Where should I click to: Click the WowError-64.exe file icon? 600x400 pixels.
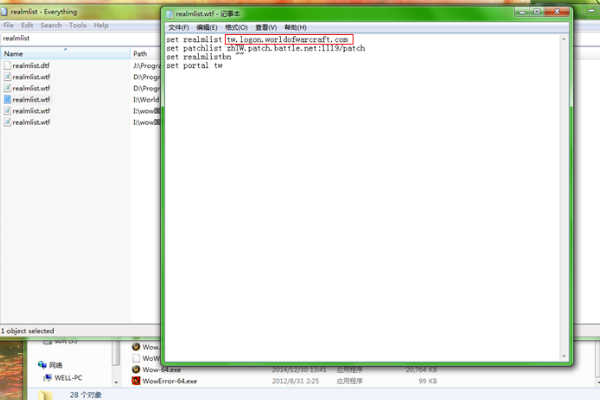click(137, 381)
